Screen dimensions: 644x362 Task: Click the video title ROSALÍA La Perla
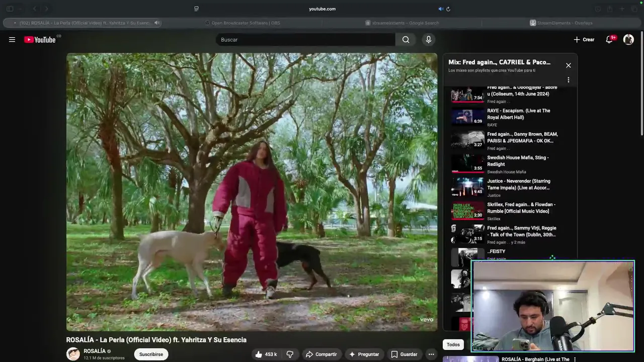[x=156, y=340]
